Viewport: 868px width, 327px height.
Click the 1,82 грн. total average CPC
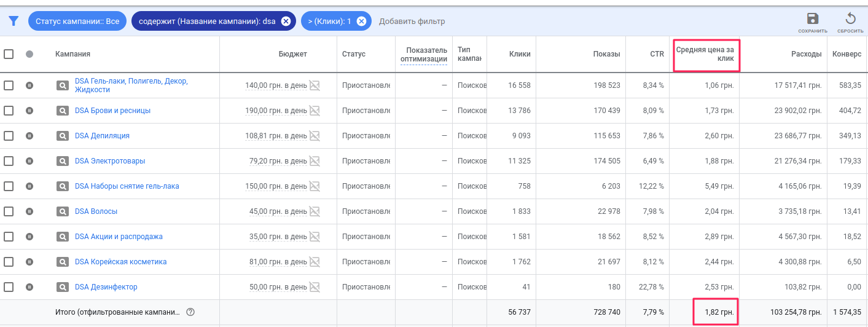(719, 312)
